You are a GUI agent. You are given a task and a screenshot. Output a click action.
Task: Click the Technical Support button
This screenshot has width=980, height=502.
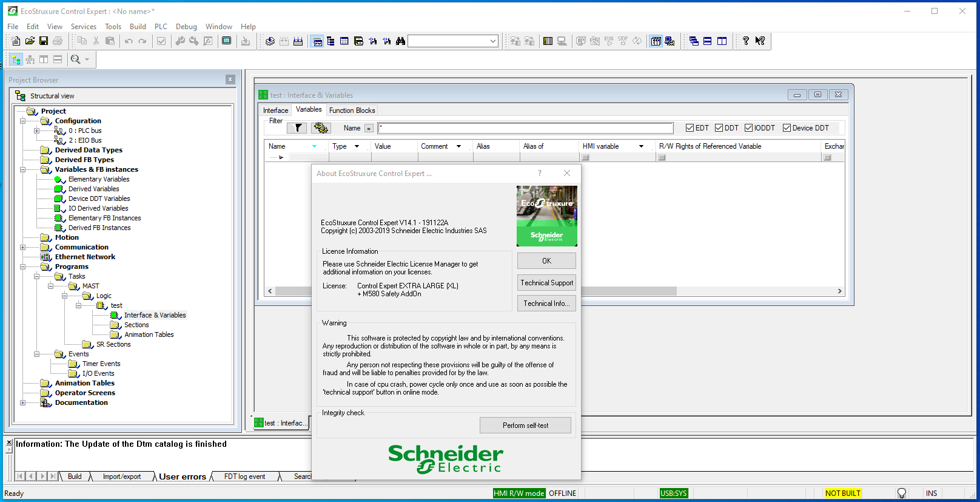click(546, 282)
